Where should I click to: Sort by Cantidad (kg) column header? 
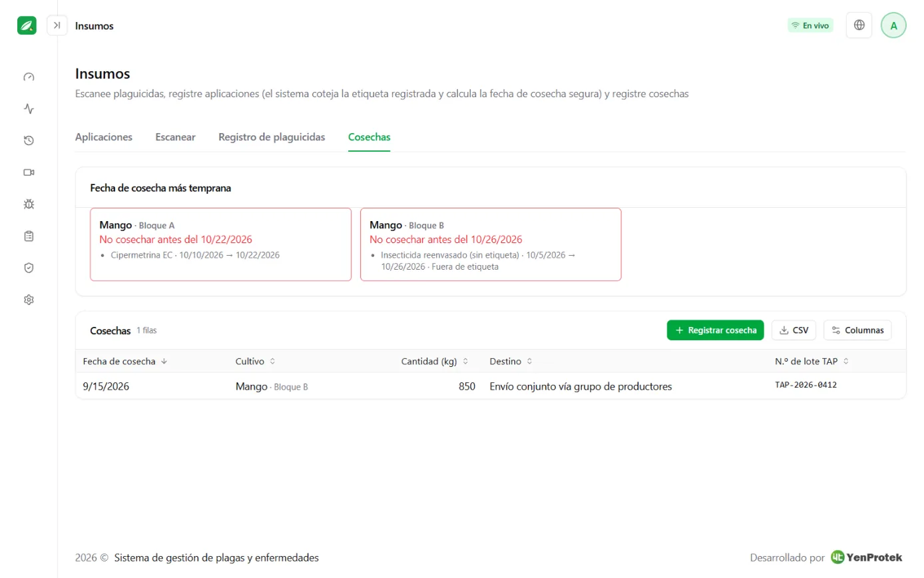[x=435, y=362]
